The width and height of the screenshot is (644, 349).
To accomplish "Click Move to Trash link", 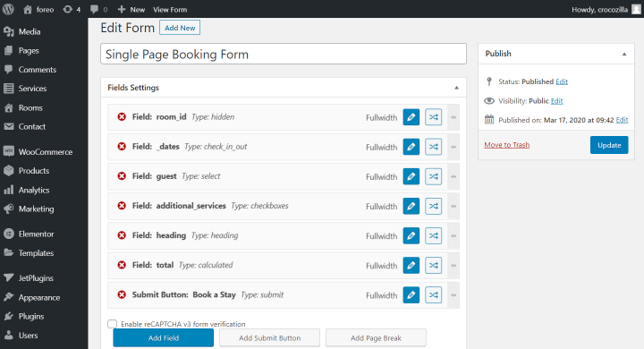I will click(x=507, y=145).
